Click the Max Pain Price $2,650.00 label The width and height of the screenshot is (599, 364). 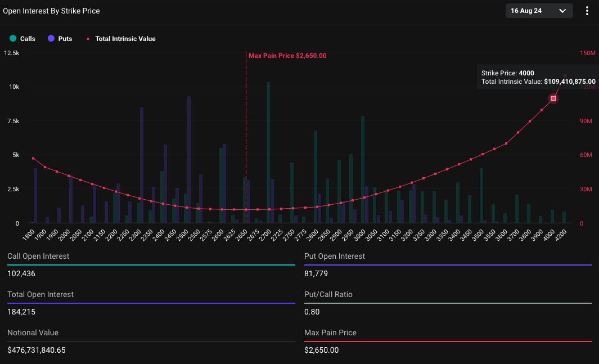(x=287, y=56)
